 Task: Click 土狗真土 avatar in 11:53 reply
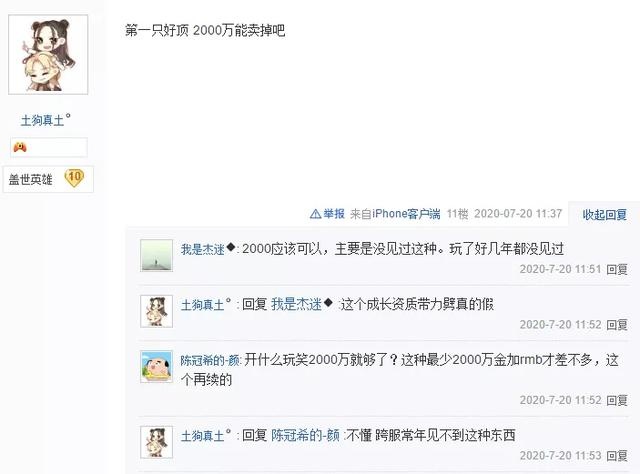pyautogui.click(x=156, y=442)
